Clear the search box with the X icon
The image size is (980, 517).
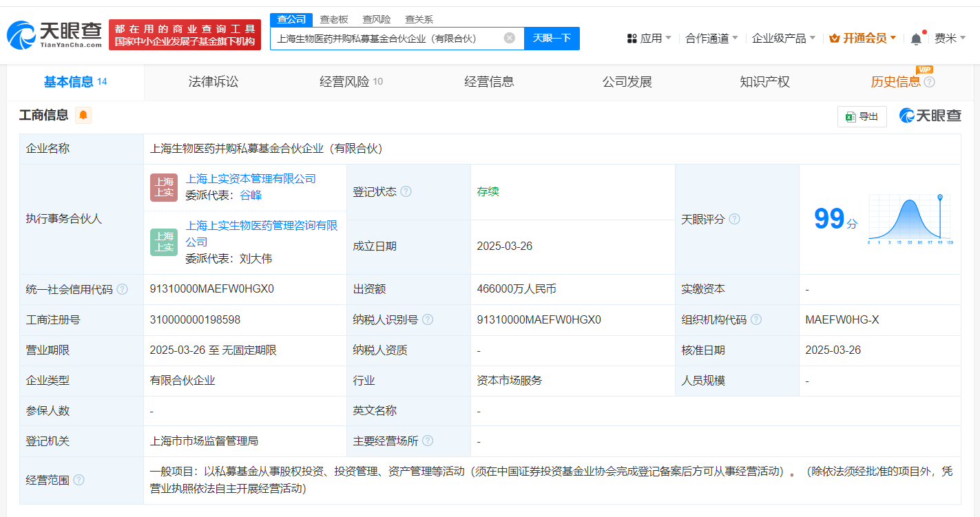[509, 38]
